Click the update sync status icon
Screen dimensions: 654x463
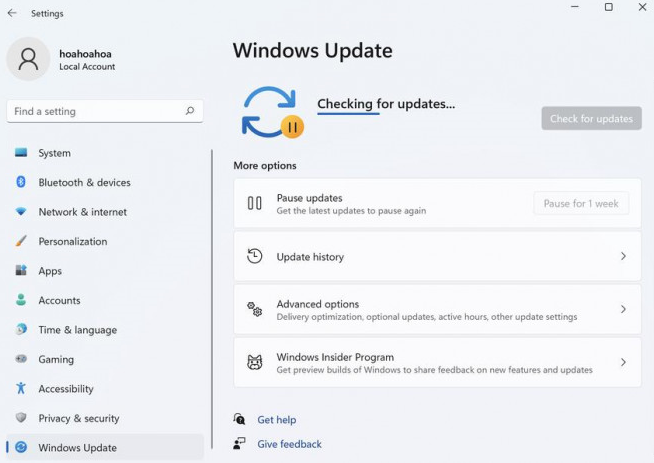(271, 112)
